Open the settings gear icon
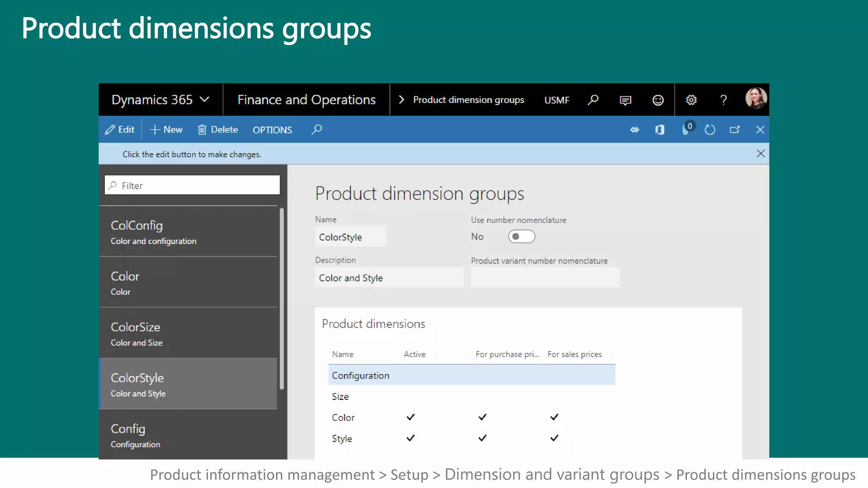This screenshot has height=488, width=868. point(691,100)
